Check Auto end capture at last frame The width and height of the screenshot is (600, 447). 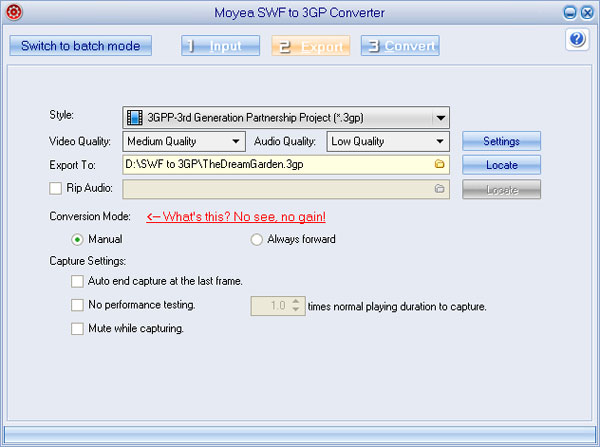click(77, 281)
